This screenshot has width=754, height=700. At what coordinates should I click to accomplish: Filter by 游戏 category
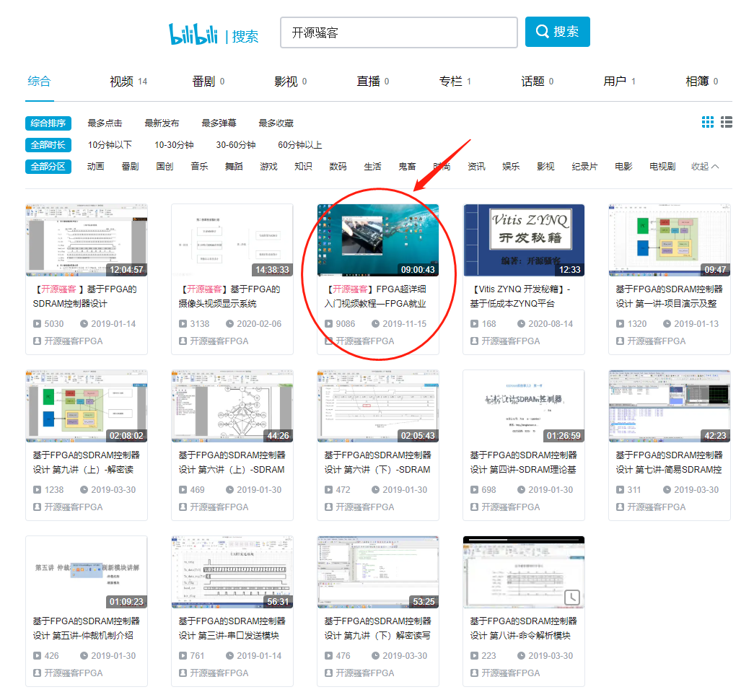tap(269, 167)
